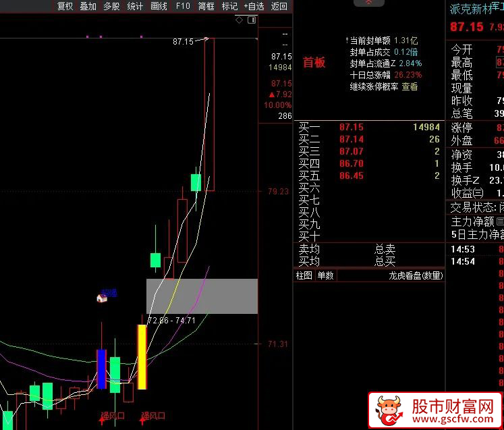Click the 买四 price 86.70
The image size is (504, 430).
tap(352, 164)
